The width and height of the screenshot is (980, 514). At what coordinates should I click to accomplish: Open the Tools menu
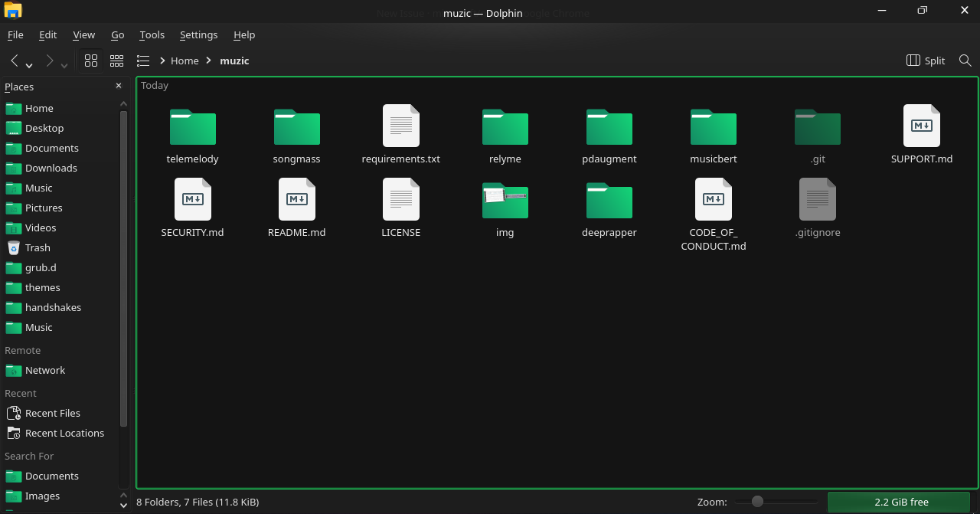click(x=152, y=34)
